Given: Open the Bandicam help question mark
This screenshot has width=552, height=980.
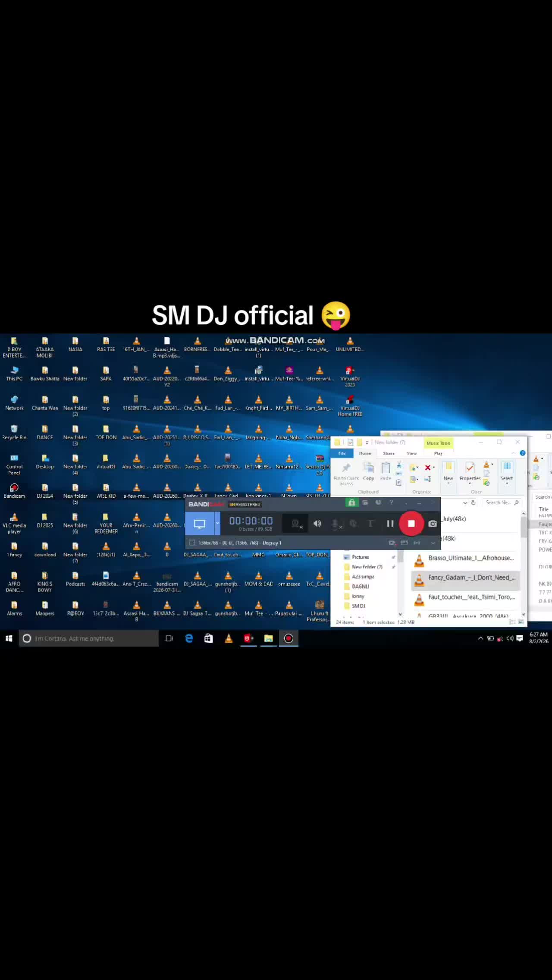Looking at the screenshot, I should coord(391,503).
